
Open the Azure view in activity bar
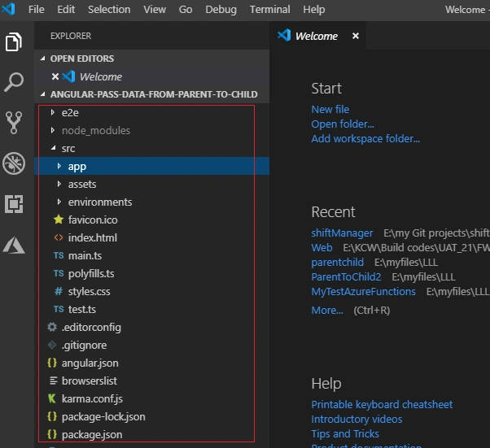(x=14, y=245)
